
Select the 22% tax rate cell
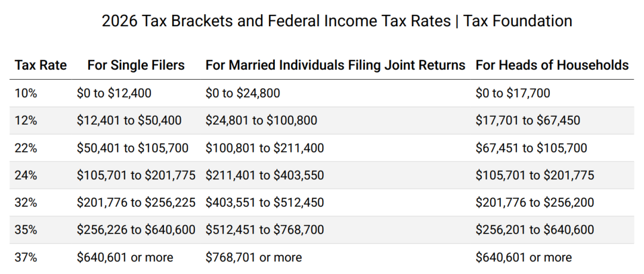(x=26, y=148)
